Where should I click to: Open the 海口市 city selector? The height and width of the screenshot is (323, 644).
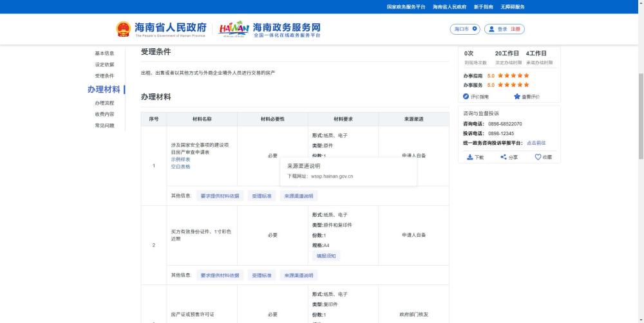(465, 29)
